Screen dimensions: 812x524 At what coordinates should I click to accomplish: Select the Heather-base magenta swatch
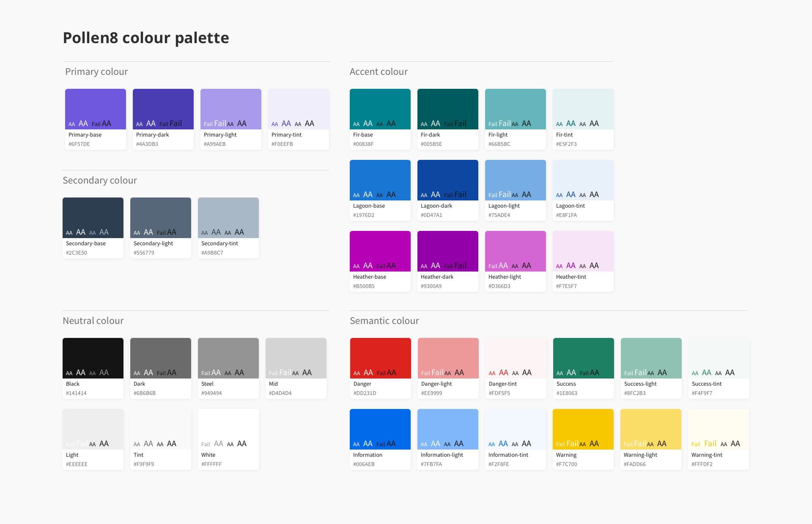[380, 251]
